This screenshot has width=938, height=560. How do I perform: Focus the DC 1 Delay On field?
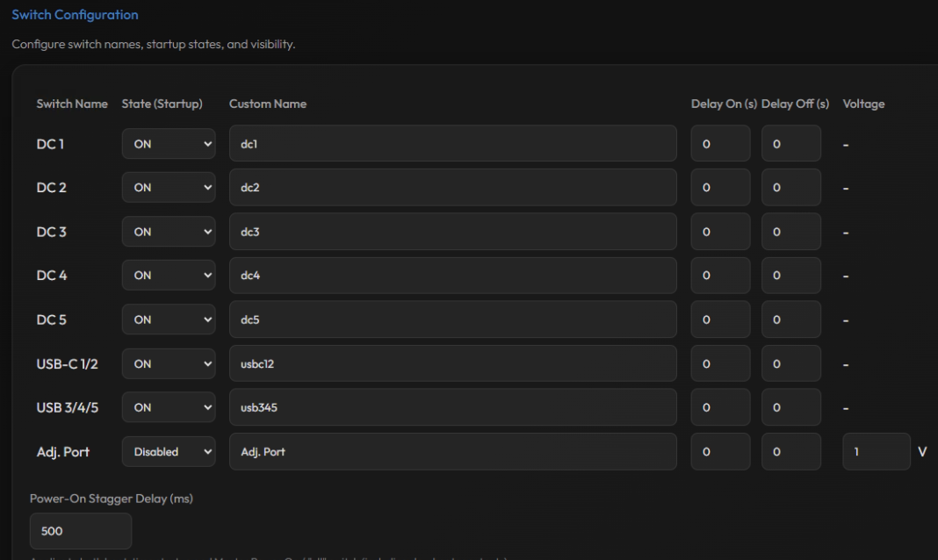(x=720, y=143)
